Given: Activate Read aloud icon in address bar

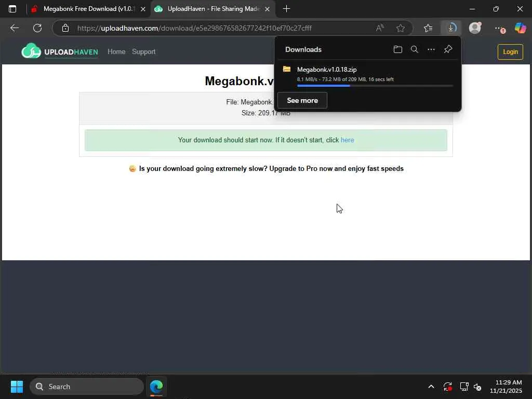Looking at the screenshot, I should click(380, 28).
